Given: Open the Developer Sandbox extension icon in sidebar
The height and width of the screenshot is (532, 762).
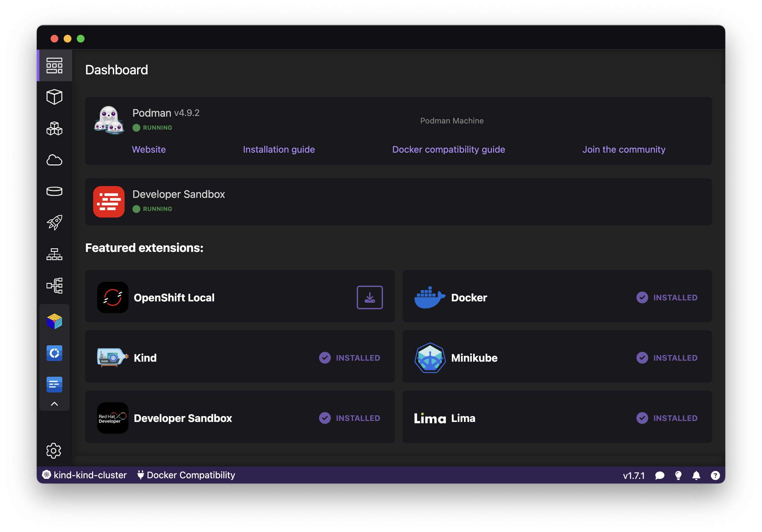Looking at the screenshot, I should 54,384.
